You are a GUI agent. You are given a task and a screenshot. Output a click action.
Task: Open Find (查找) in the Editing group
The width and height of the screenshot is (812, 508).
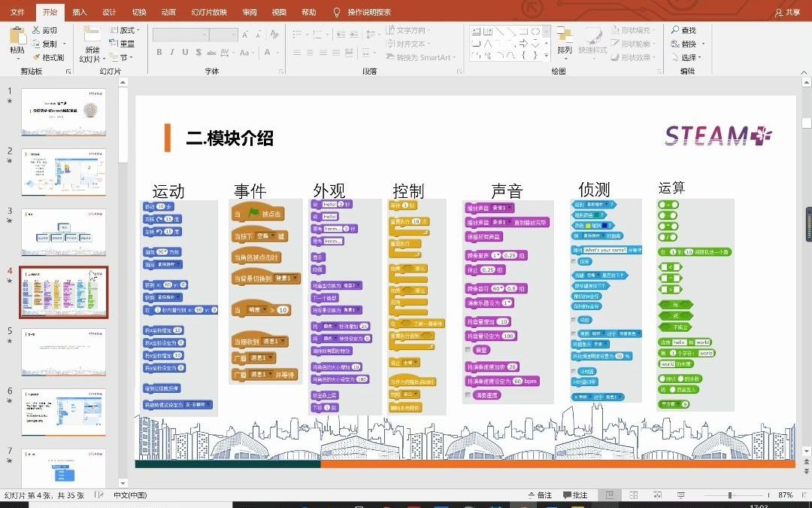point(686,29)
